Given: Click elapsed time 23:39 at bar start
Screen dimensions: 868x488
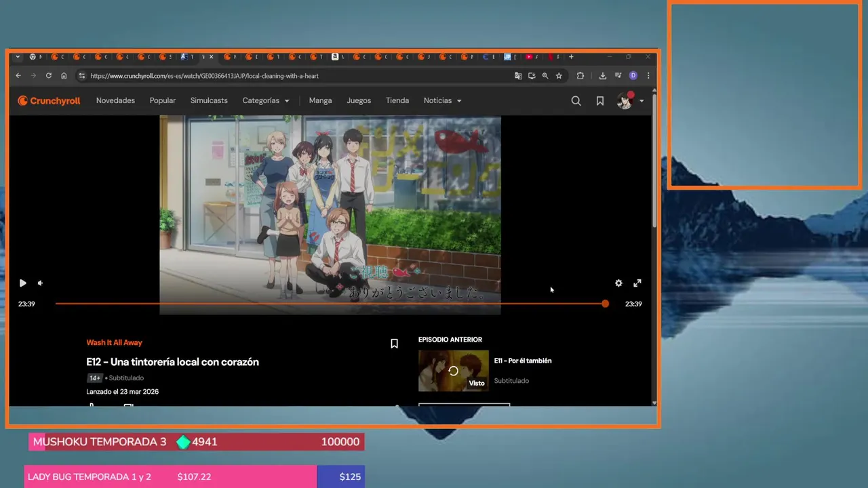Looking at the screenshot, I should [26, 304].
